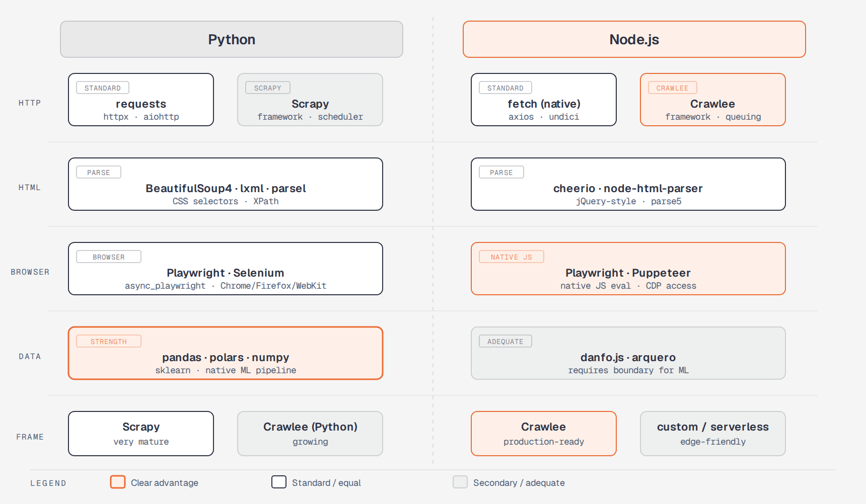The height and width of the screenshot is (504, 866).
Task: Click 'requires boundary for ML' text
Action: click(628, 370)
